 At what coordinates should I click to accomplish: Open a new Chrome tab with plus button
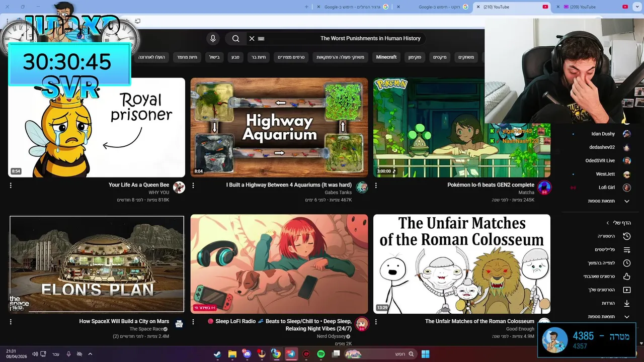[x=307, y=7]
